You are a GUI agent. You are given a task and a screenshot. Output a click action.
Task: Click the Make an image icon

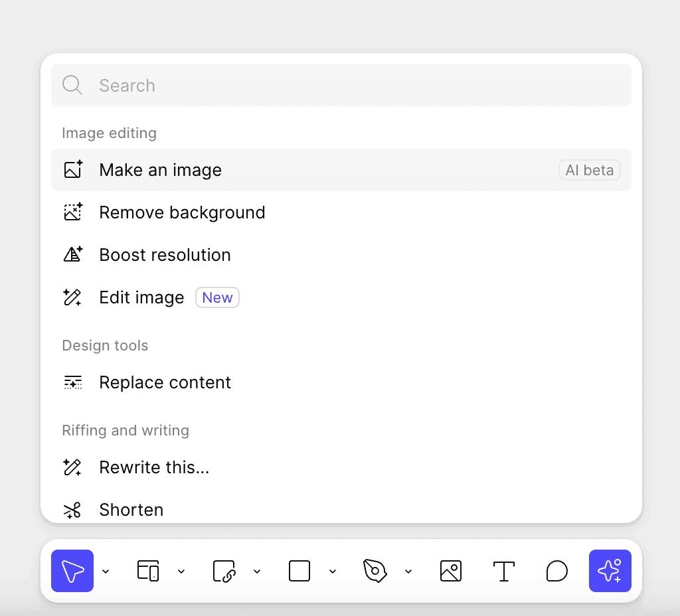click(x=73, y=169)
